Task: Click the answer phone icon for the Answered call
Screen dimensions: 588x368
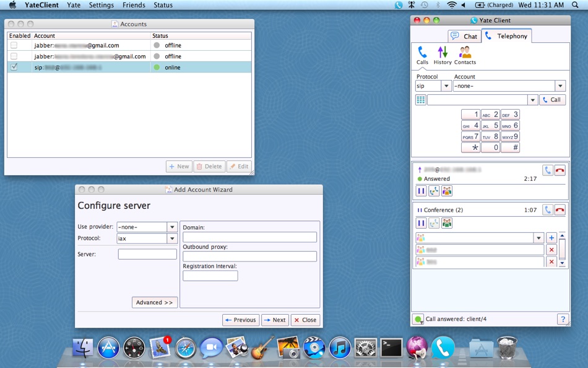Action: coord(548,170)
